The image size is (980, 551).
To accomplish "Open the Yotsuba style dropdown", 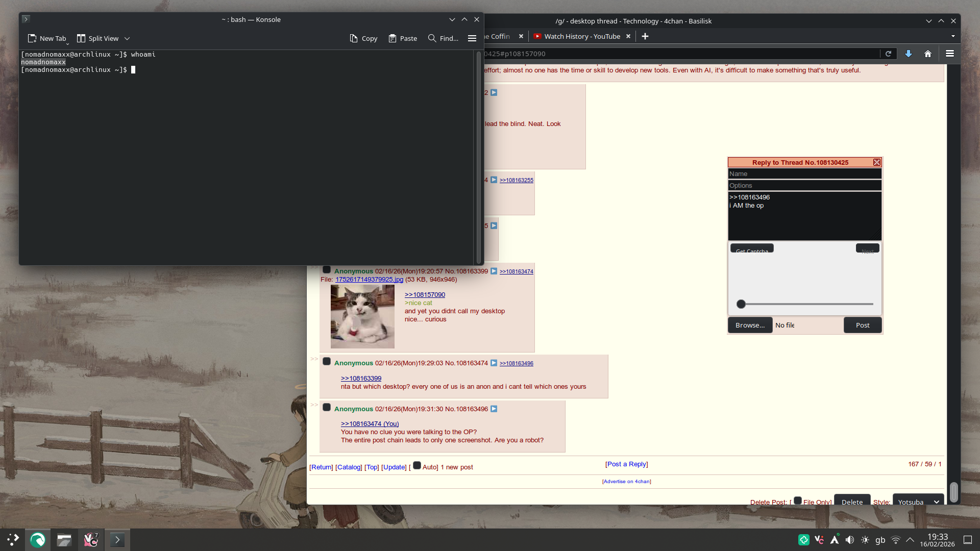I will 918,502.
